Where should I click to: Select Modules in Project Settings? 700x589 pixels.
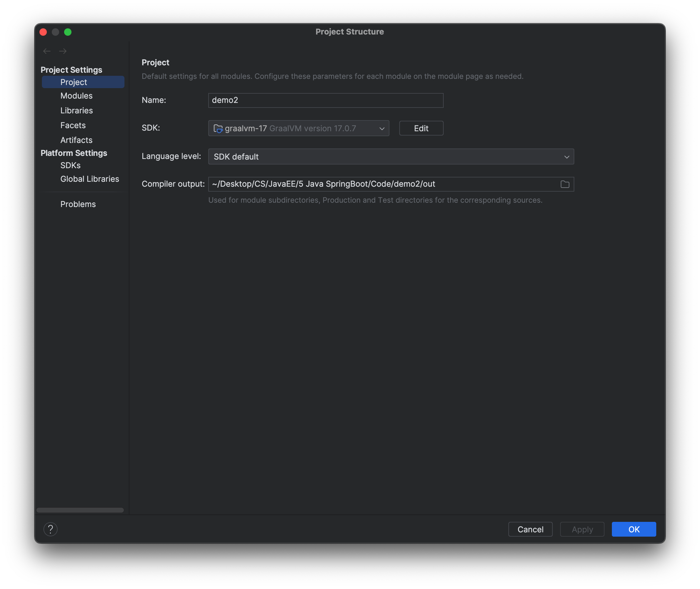[76, 96]
